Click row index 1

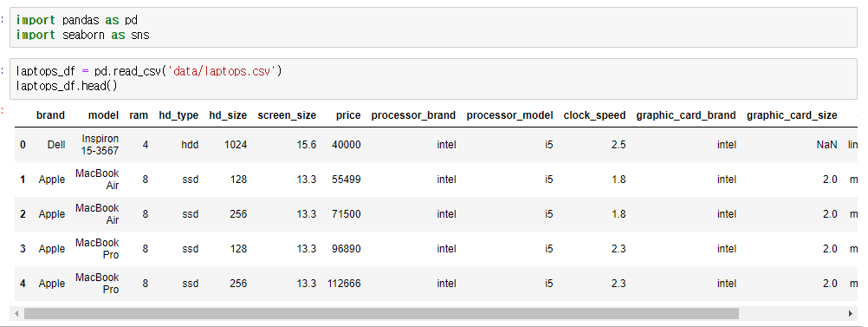tap(23, 180)
